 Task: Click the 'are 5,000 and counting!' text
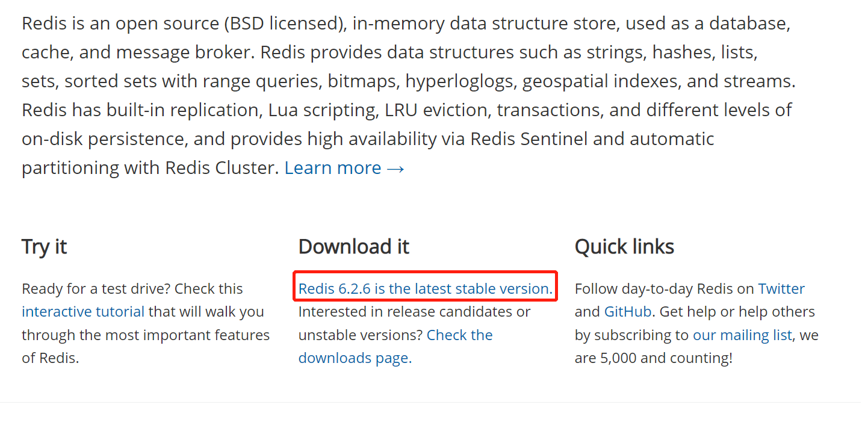(654, 358)
